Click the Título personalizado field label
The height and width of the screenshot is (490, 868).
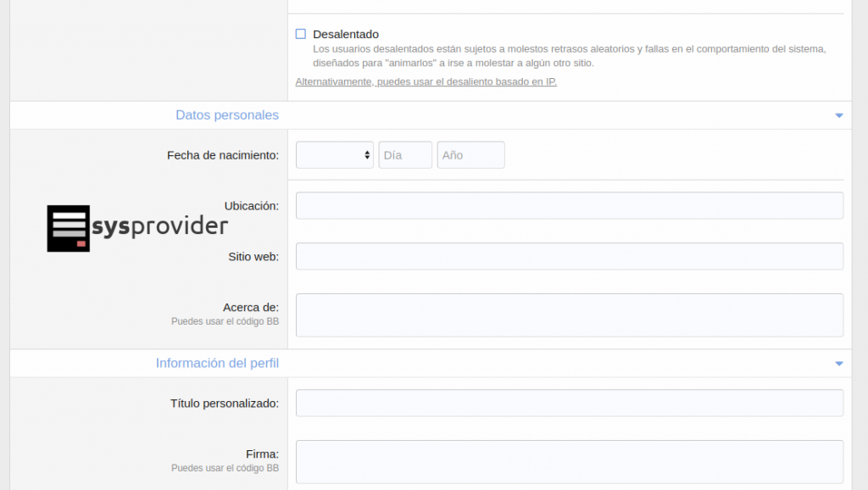(x=225, y=404)
